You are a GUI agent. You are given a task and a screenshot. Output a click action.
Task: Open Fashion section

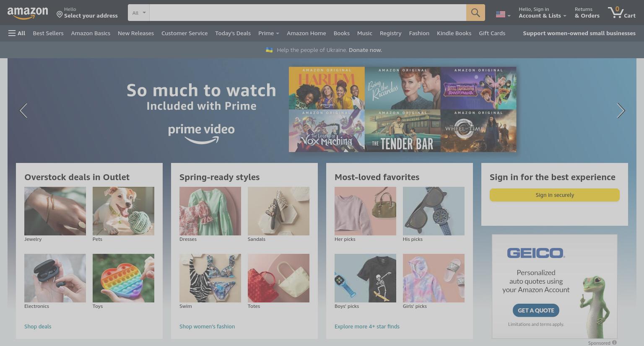[x=419, y=33]
